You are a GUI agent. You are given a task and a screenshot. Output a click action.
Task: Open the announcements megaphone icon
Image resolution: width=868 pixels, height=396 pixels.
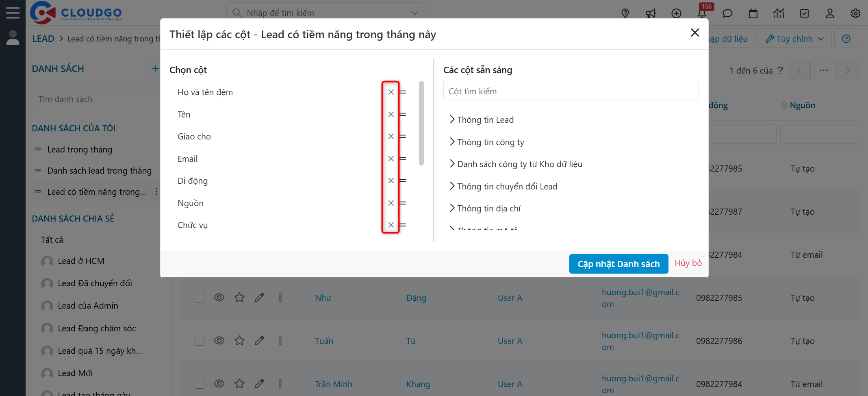pyautogui.click(x=651, y=13)
